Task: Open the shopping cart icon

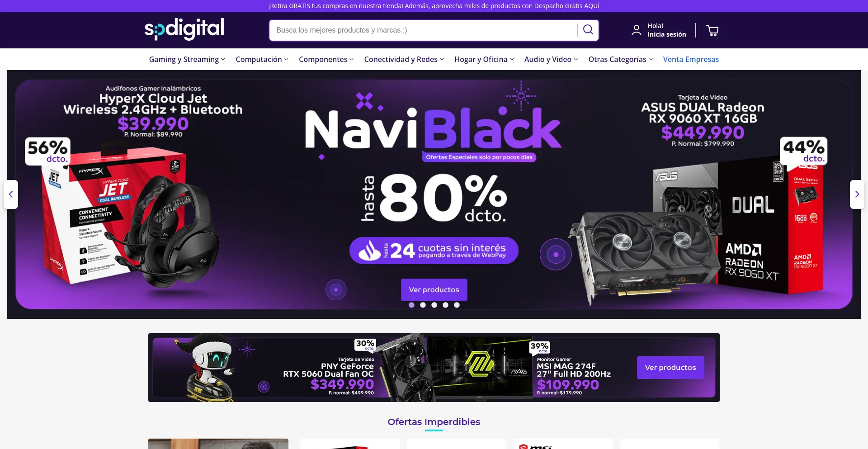Action: pos(712,30)
